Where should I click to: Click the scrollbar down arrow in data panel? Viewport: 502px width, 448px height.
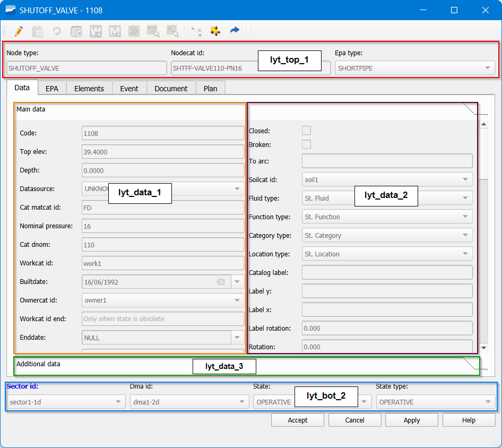pyautogui.click(x=484, y=348)
